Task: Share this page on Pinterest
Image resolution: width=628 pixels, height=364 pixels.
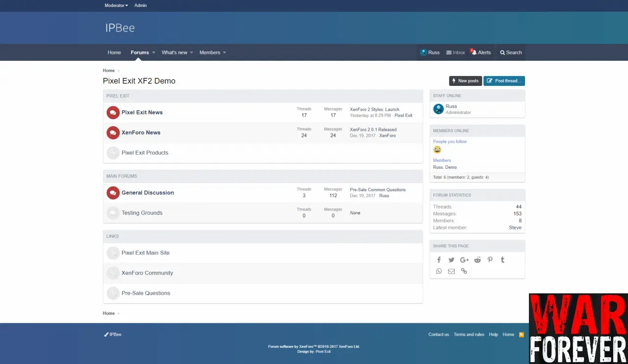Action: click(x=490, y=260)
